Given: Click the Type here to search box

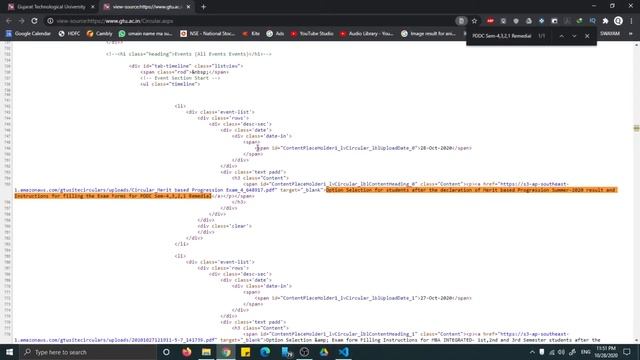Looking at the screenshot, I should (88, 352).
